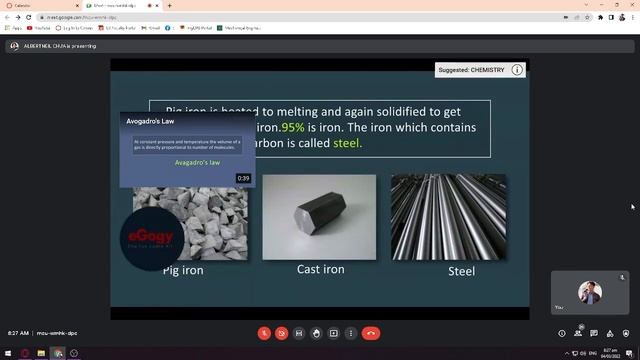The width and height of the screenshot is (640, 360).
Task: View site info lock icon in address bar
Action: pyautogui.click(x=42, y=18)
